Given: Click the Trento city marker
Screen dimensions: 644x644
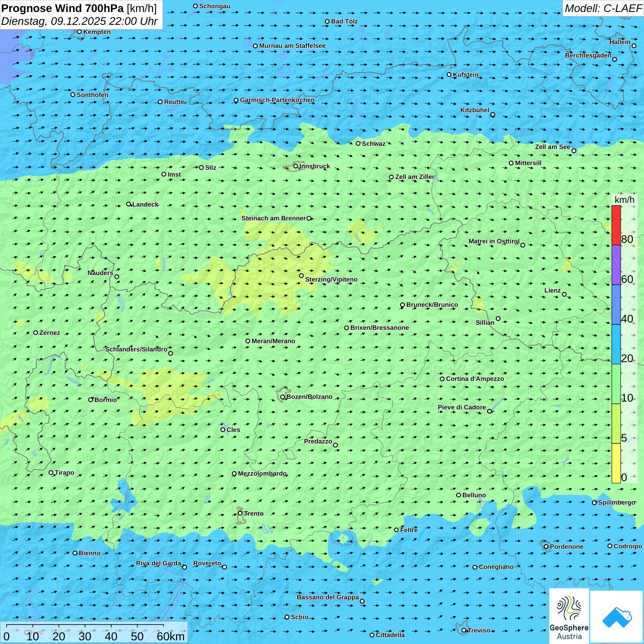Looking at the screenshot, I should [x=240, y=513].
